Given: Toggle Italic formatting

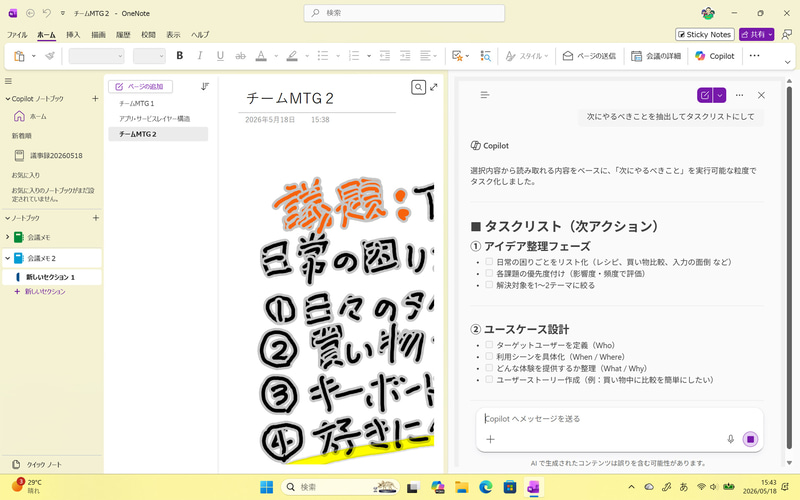Looking at the screenshot, I should coord(199,56).
